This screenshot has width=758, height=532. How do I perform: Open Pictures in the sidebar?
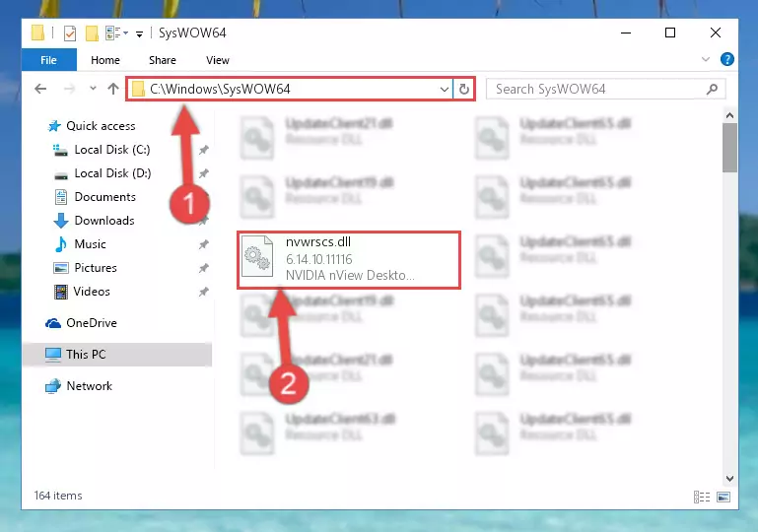pyautogui.click(x=96, y=268)
